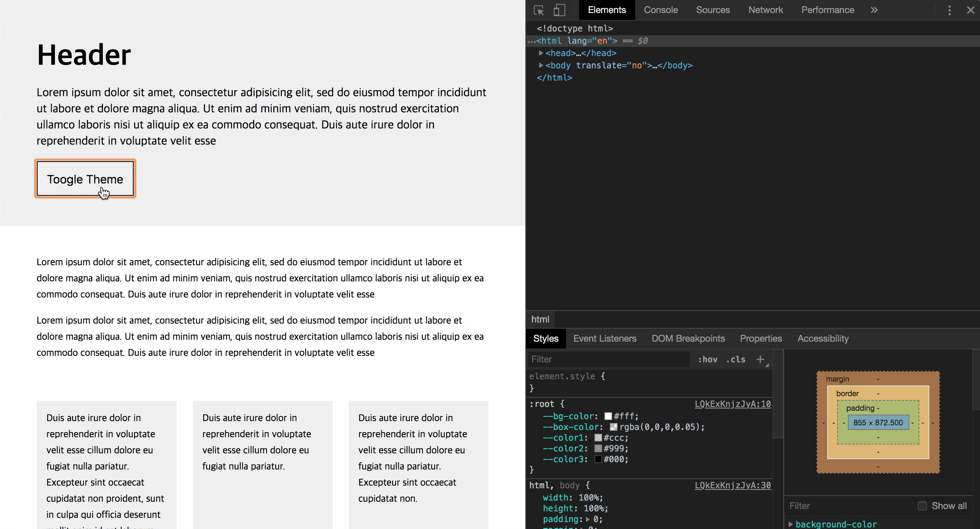
Task: Click the --color3 black color swatch
Action: pos(598,459)
